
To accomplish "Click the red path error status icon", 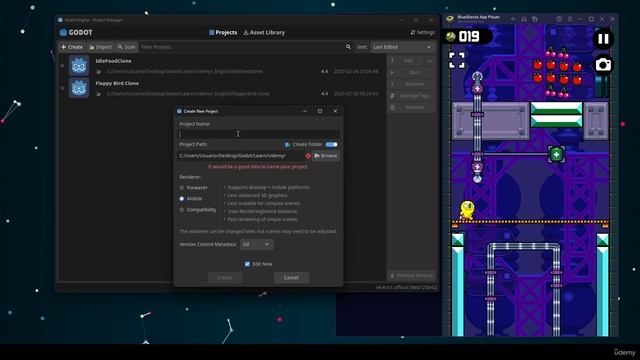I will [308, 156].
